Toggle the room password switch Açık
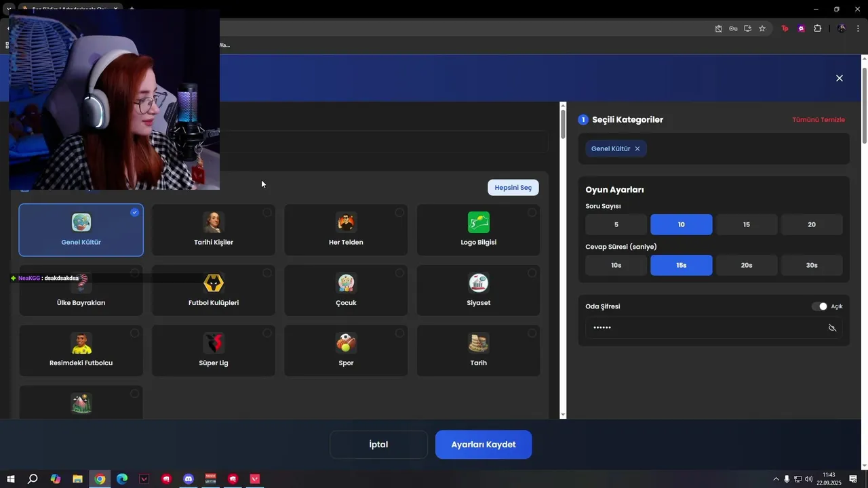The width and height of the screenshot is (868, 488). pyautogui.click(x=819, y=306)
